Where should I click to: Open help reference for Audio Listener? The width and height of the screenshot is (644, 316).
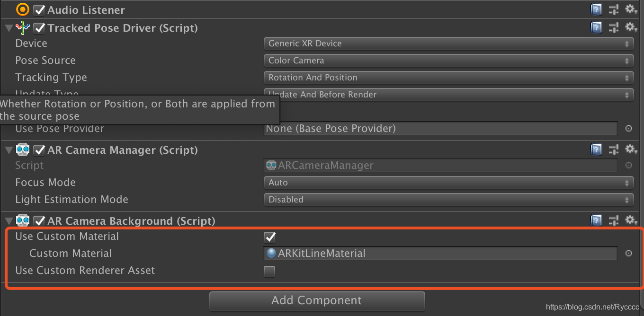(596, 9)
